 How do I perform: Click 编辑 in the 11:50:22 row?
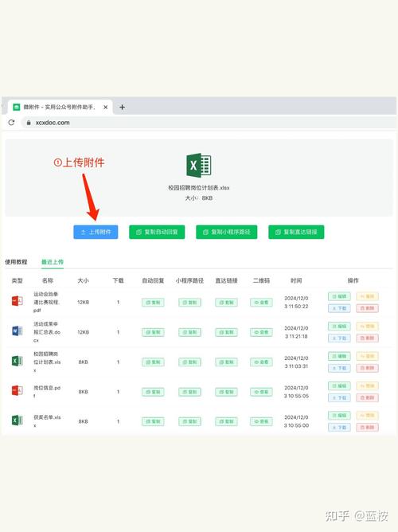tap(339, 296)
